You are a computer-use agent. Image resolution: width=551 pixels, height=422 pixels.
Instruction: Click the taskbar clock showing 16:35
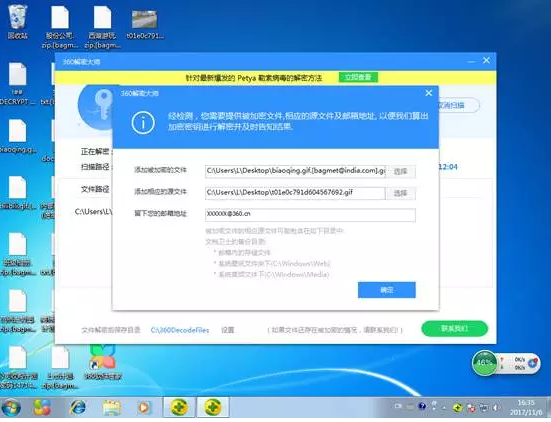coord(526,407)
